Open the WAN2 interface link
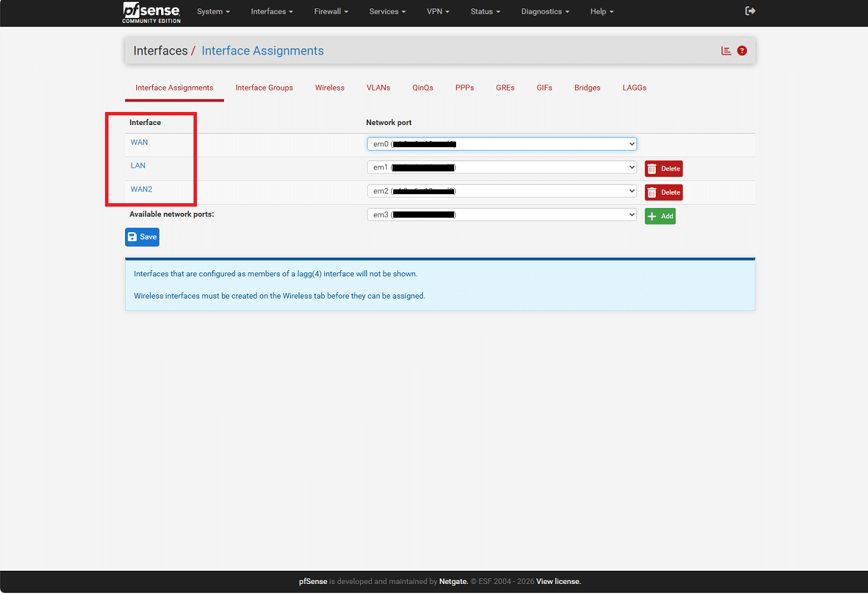 tap(141, 189)
